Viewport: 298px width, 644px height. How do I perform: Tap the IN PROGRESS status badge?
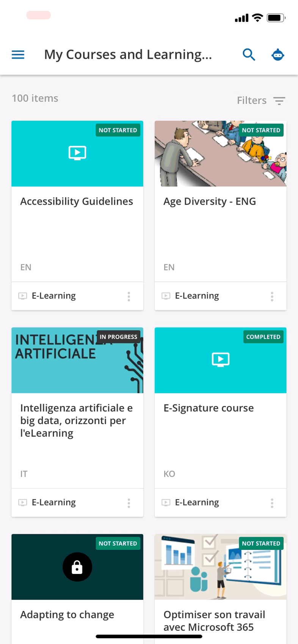click(118, 337)
